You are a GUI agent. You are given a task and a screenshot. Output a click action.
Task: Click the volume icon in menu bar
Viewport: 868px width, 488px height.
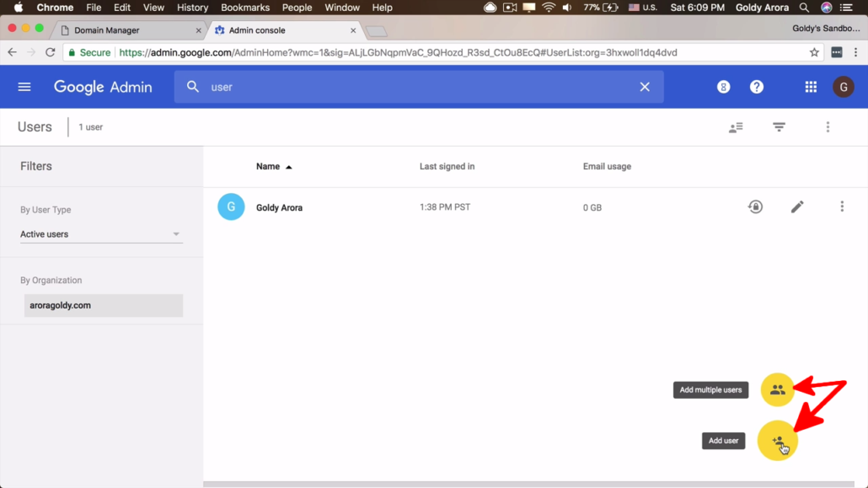click(567, 8)
